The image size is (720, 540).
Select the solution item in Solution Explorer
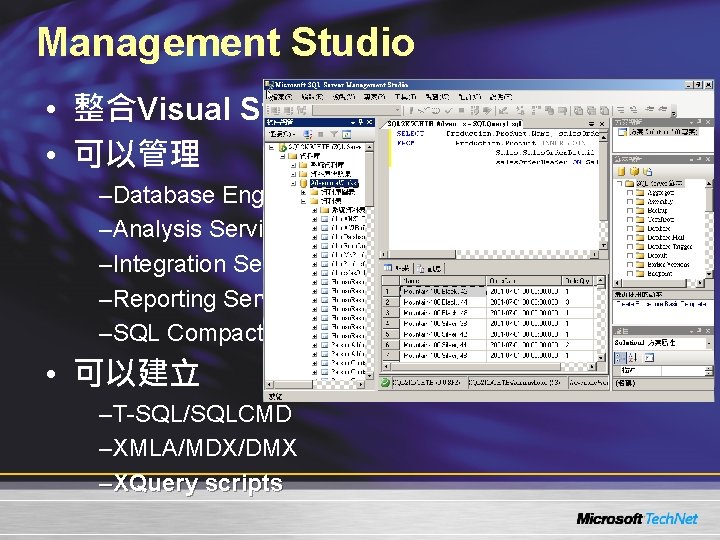[x=658, y=132]
